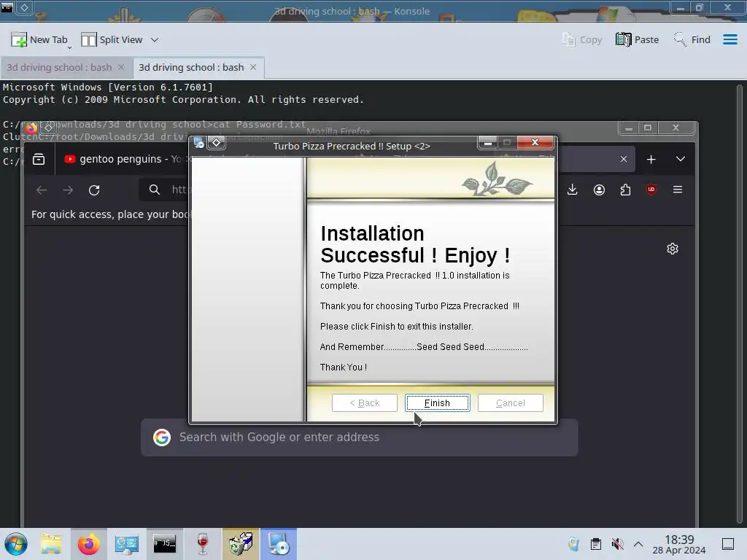Click the Firefox icon in taskbar
The width and height of the screenshot is (747, 560).
[88, 544]
